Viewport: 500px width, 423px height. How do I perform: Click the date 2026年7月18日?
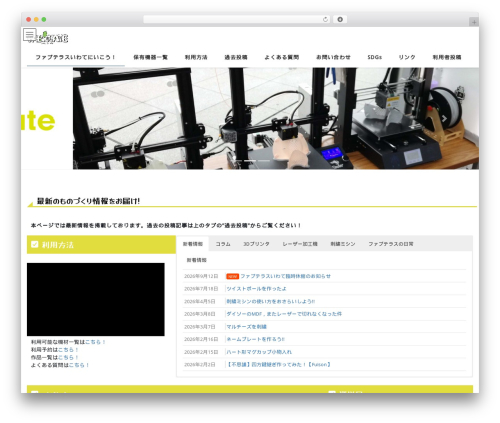(x=201, y=289)
